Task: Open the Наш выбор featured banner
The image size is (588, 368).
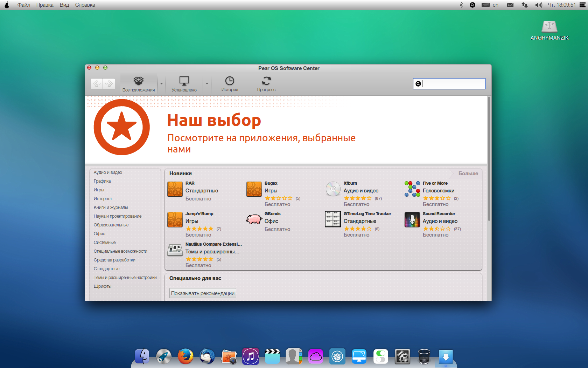Action: (x=286, y=130)
